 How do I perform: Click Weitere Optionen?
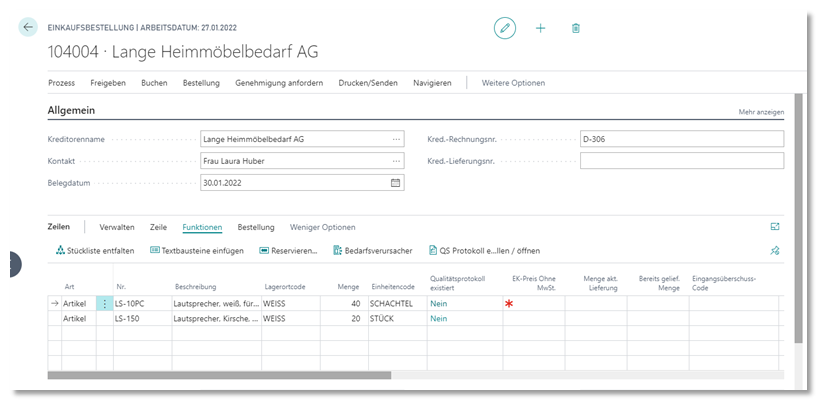(x=513, y=83)
